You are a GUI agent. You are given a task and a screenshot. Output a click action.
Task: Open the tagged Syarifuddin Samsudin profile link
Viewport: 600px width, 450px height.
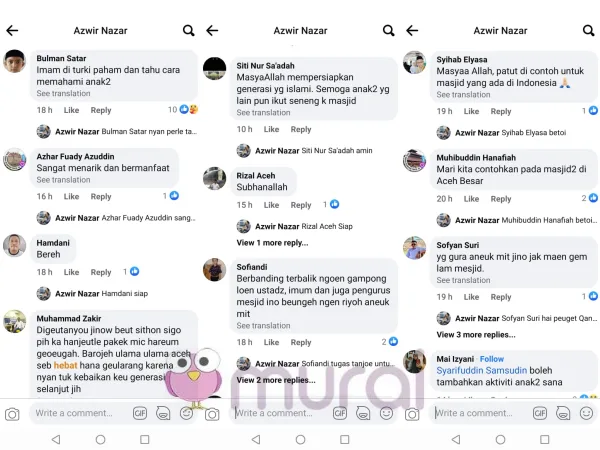pos(481,370)
